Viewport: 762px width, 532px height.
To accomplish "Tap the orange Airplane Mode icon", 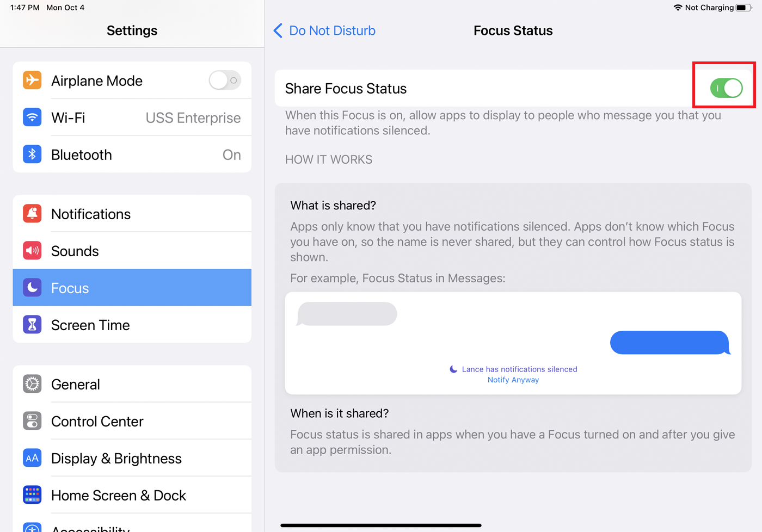I will click(32, 80).
